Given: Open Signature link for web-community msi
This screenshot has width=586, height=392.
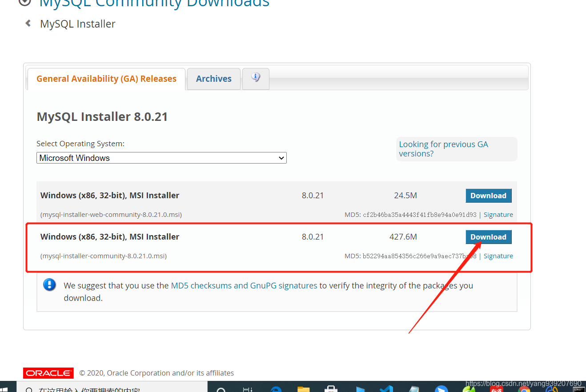Looking at the screenshot, I should [x=498, y=215].
